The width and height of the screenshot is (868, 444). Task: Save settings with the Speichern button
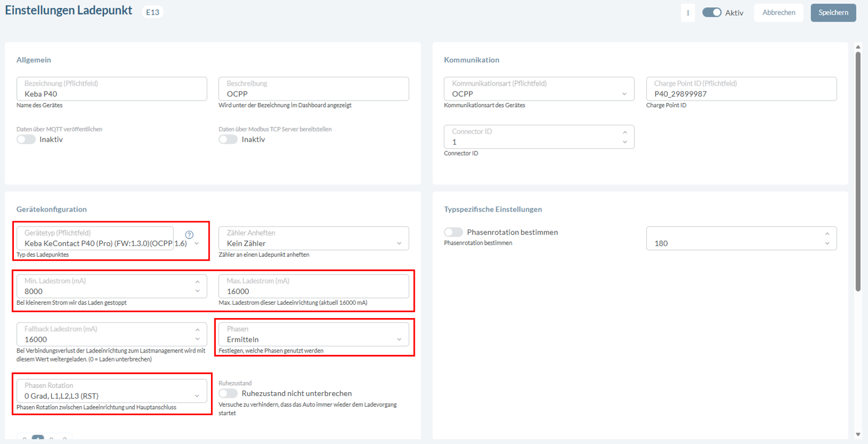click(x=833, y=13)
